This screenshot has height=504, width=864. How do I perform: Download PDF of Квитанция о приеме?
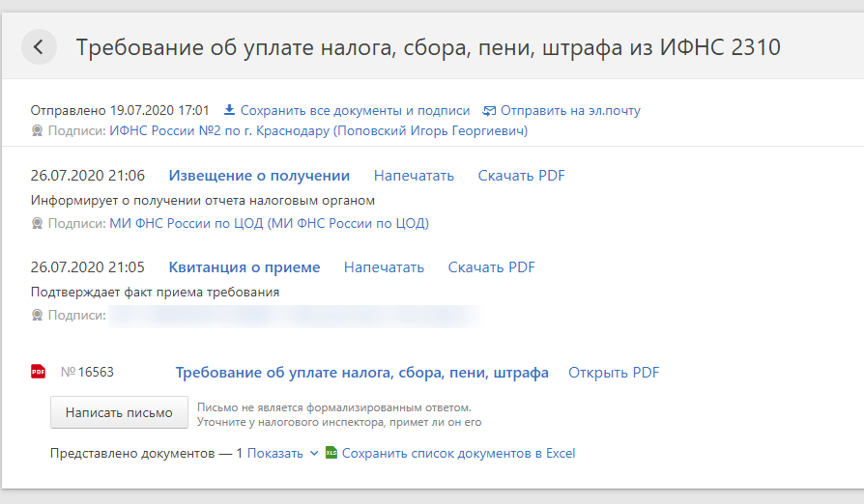(491, 267)
